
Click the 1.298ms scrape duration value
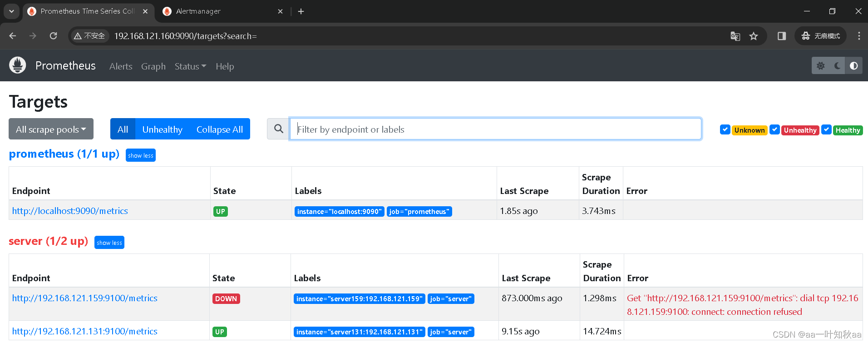tap(600, 298)
